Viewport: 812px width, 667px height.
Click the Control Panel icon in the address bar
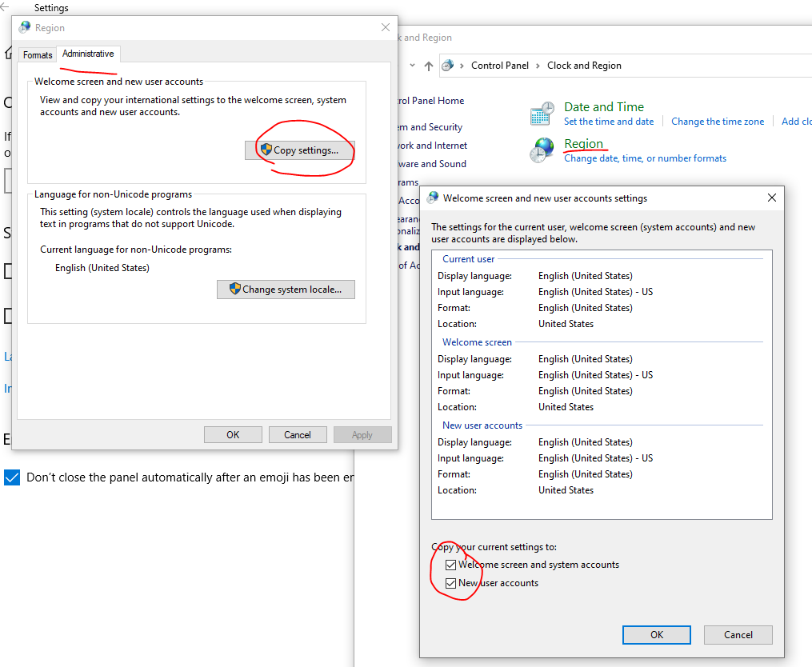click(448, 66)
